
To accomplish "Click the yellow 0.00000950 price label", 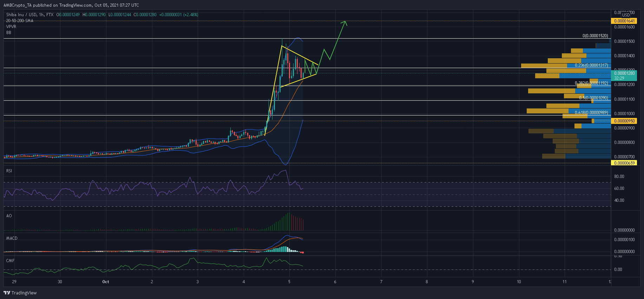I will [x=624, y=121].
